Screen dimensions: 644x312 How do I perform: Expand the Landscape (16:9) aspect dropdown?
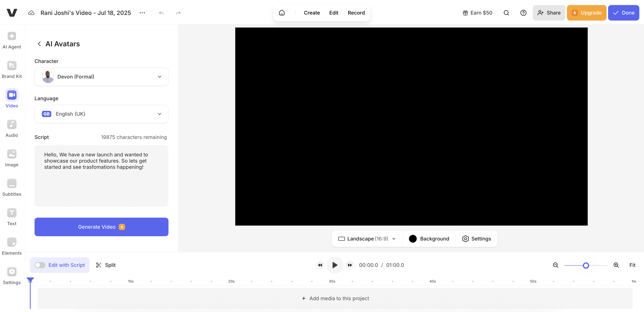click(x=367, y=239)
